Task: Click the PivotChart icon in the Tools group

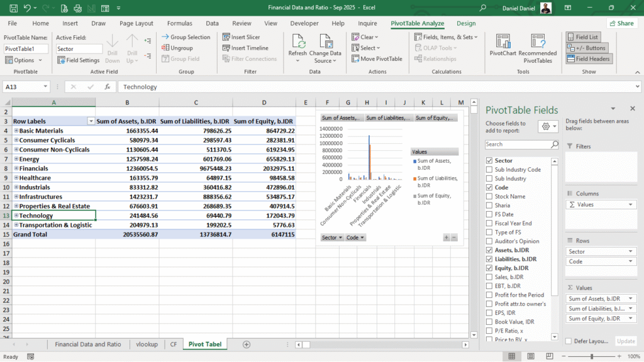Action: pos(502,43)
